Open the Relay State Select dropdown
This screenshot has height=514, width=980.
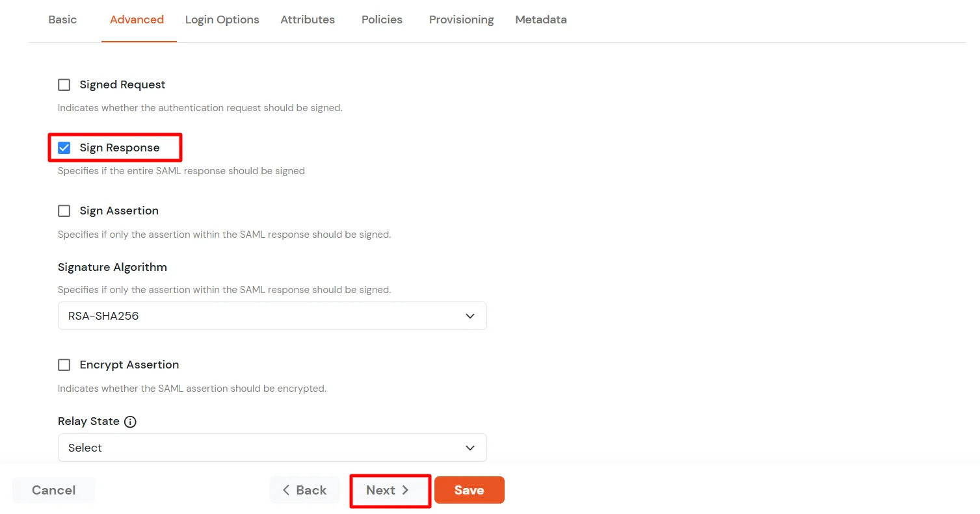click(272, 448)
